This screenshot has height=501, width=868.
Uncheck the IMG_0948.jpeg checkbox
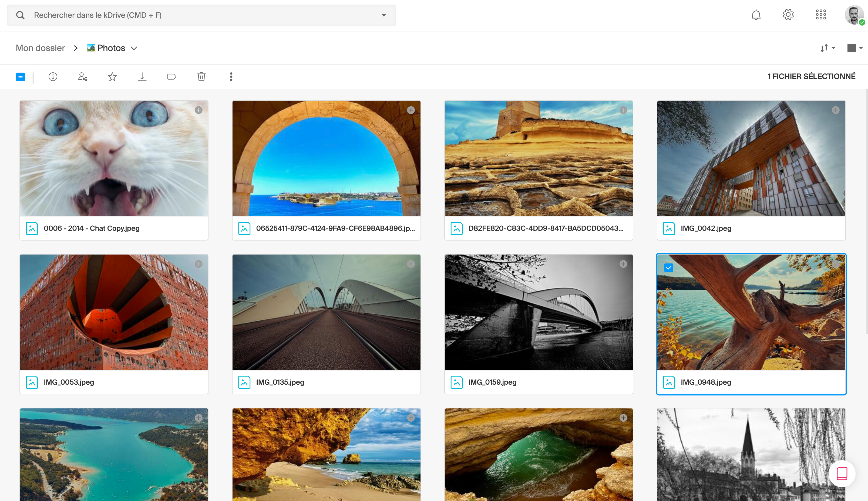coord(668,268)
